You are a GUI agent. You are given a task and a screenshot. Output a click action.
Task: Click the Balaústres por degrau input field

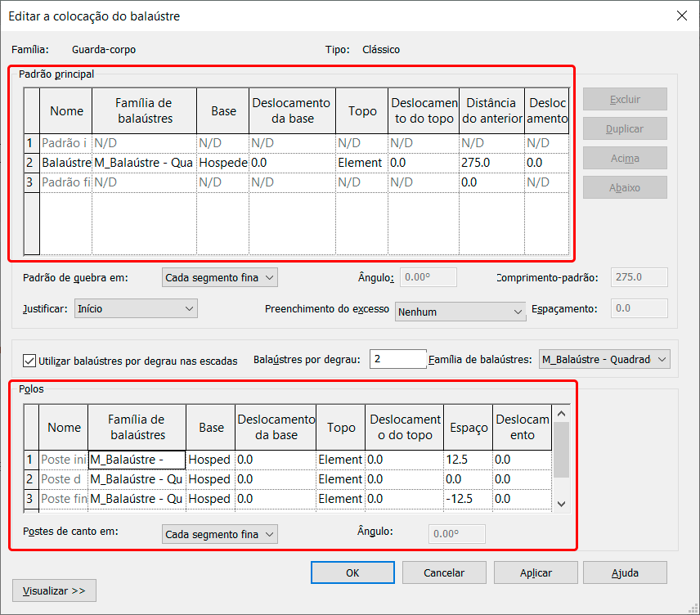pyautogui.click(x=397, y=359)
